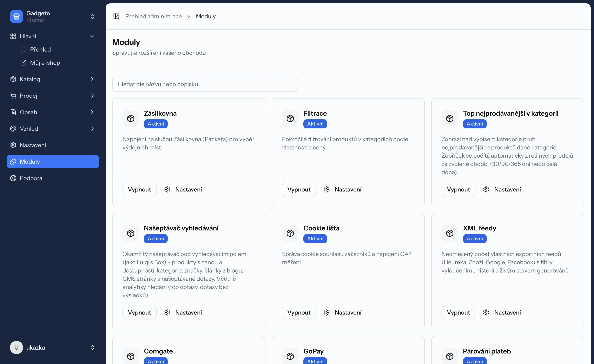Collapse the Hlavní menu section
The height and width of the screenshot is (364, 594).
pos(92,36)
